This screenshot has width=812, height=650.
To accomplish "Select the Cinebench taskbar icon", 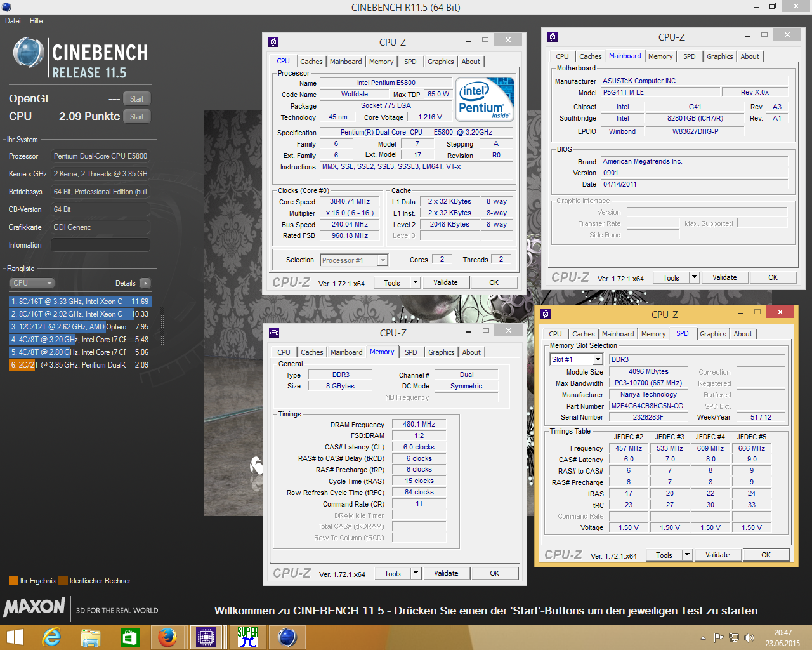I will (287, 637).
